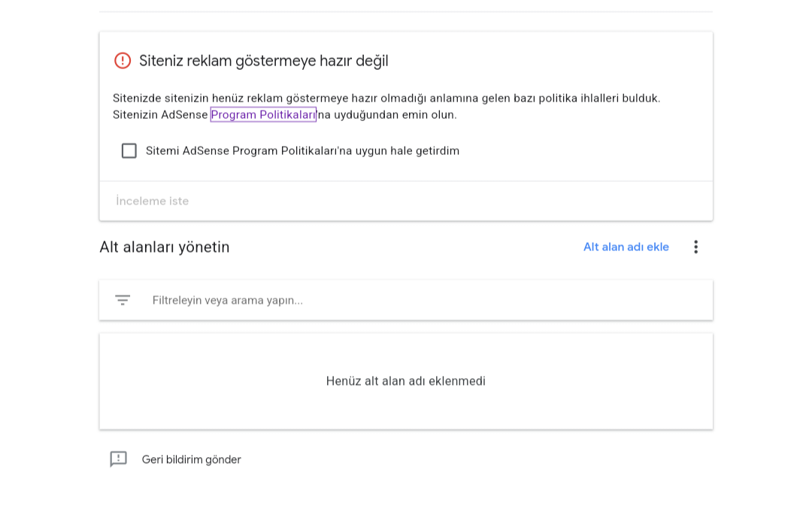Click the filter lines icon
The width and height of the screenshot is (812, 530).
coord(123,300)
